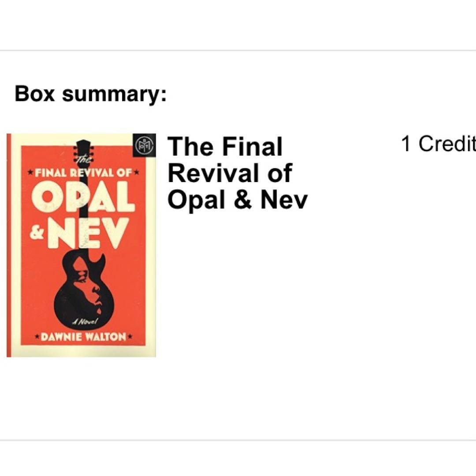Click the red spine edge of book cover
This screenshot has height=476, width=476.
click(x=9, y=245)
